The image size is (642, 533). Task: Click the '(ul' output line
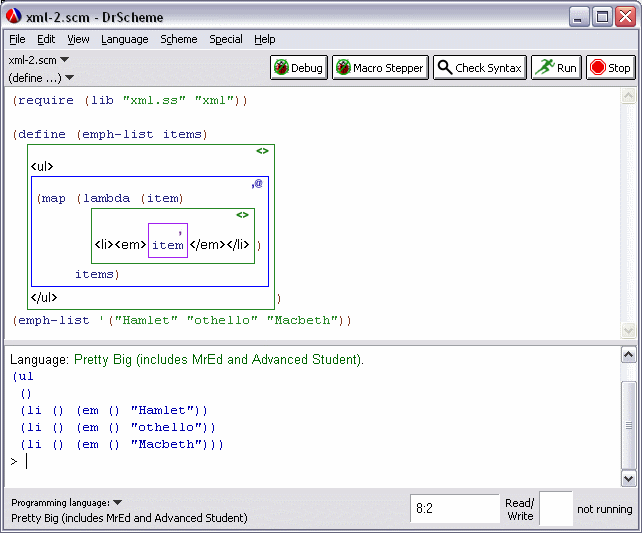pos(23,377)
